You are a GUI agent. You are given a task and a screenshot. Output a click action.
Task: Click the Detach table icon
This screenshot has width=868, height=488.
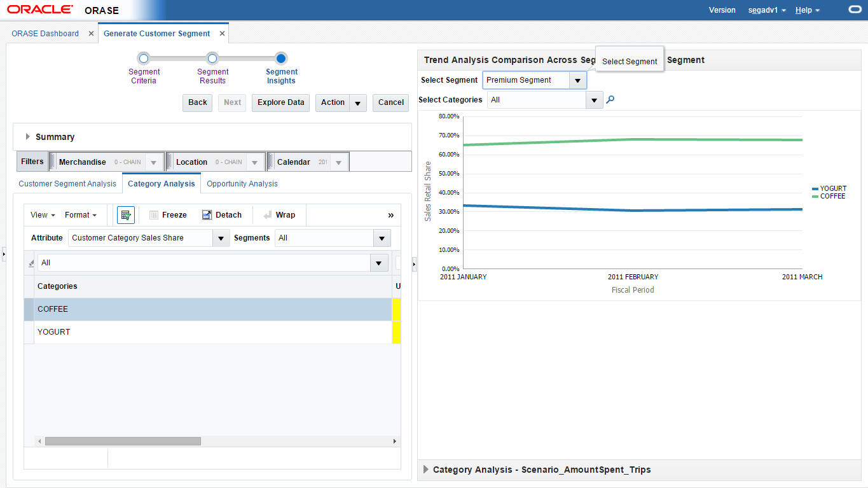(207, 215)
